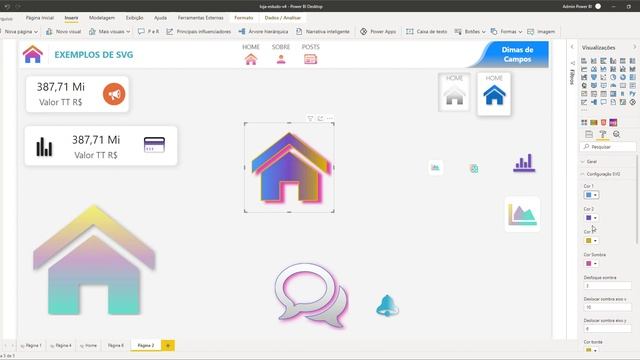
Task: Open the Cor borda color picker
Action: pos(591,350)
